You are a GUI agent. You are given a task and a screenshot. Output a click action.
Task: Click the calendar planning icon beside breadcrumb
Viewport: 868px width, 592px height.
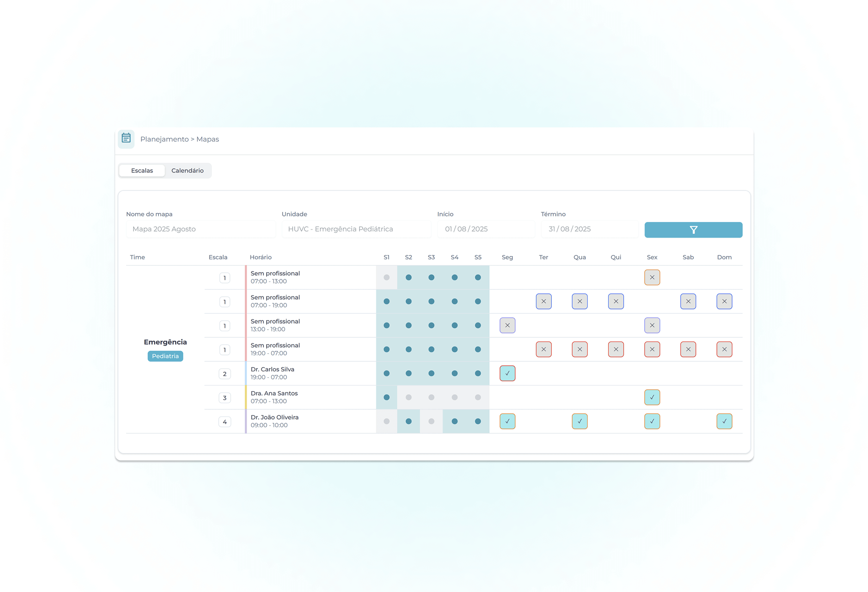click(126, 138)
